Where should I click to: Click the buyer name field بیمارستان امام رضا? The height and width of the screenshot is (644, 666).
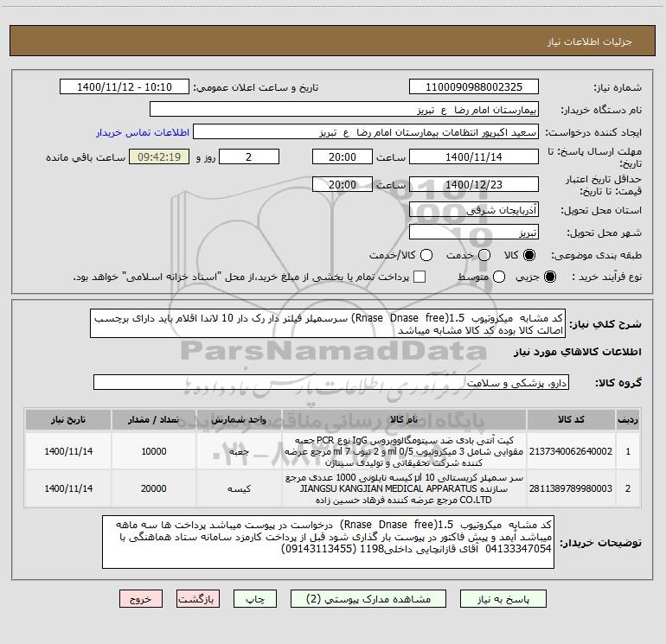[344, 110]
